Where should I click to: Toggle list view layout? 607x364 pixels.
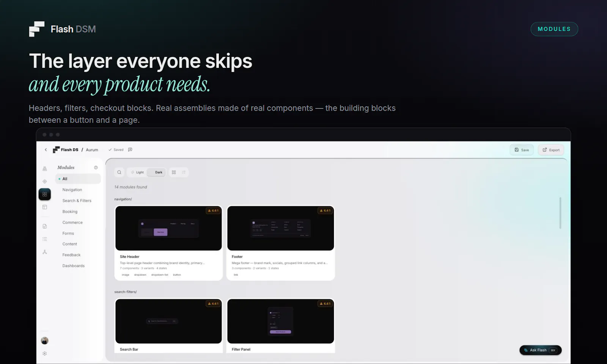(x=184, y=172)
